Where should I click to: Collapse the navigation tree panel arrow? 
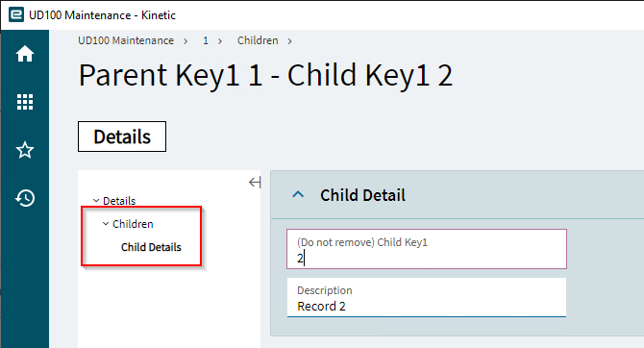[255, 183]
